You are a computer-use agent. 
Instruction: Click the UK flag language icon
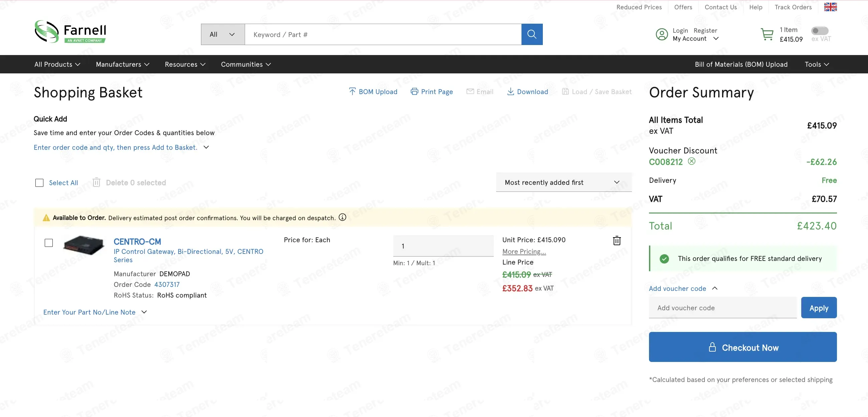830,7
